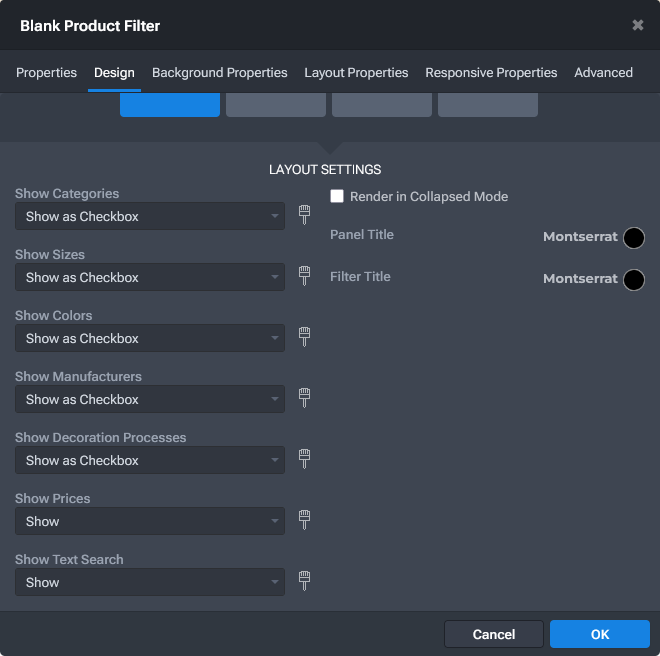Switch to the Properties tab
Screen dimensions: 660x656
(x=46, y=72)
